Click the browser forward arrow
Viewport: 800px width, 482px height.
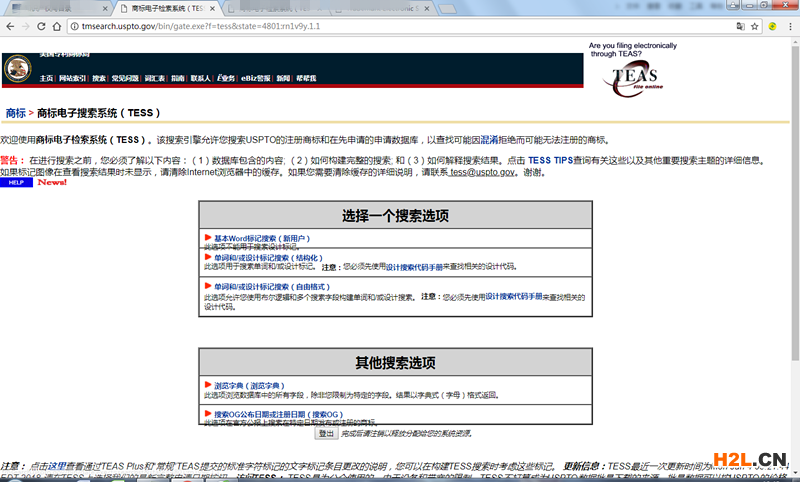pos(26,27)
